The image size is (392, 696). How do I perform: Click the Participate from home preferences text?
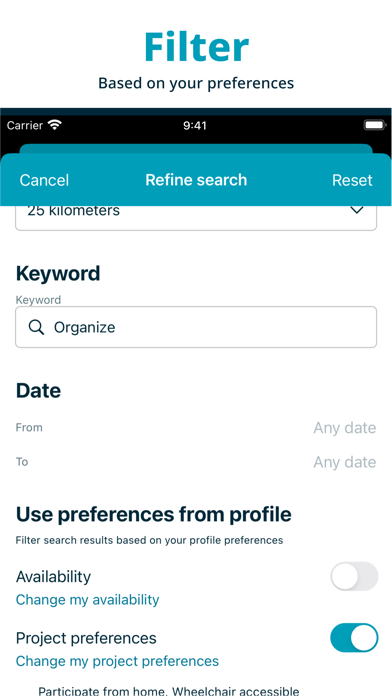pyautogui.click(x=169, y=691)
